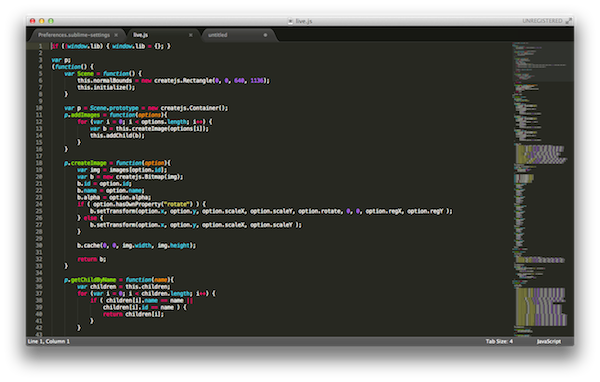Click the red close window button
Viewport: 600px width, 382px height.
coord(33,21)
